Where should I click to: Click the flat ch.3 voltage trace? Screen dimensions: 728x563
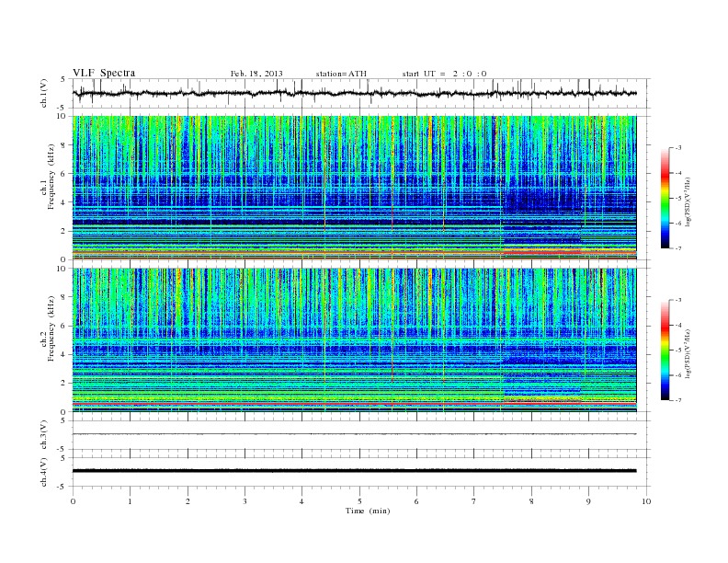(x=354, y=434)
